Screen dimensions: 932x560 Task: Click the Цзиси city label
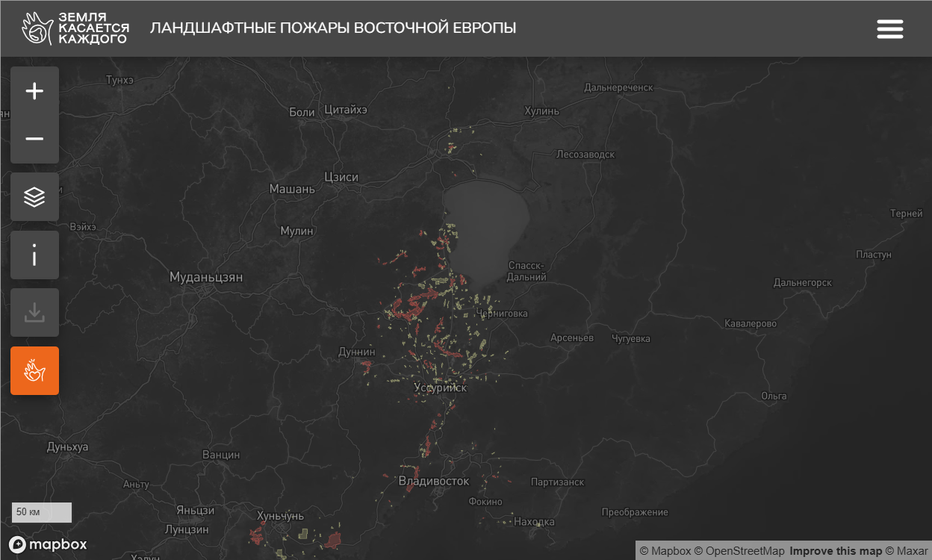tap(341, 177)
